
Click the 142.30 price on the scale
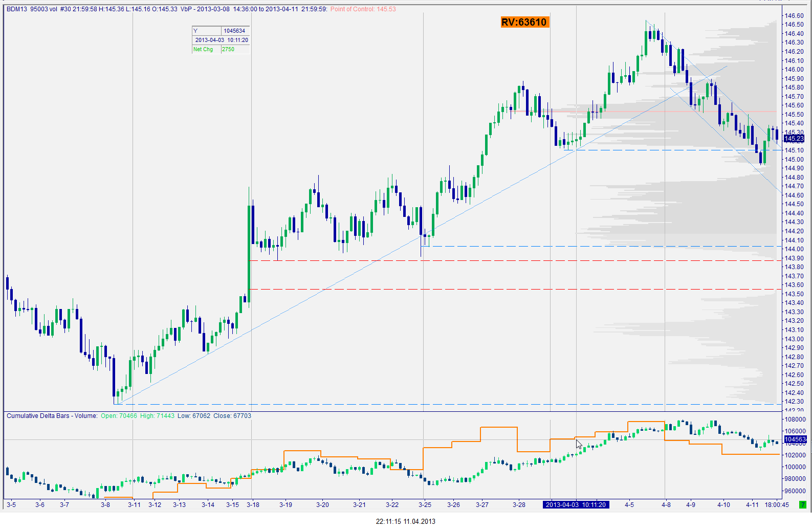tap(794, 402)
